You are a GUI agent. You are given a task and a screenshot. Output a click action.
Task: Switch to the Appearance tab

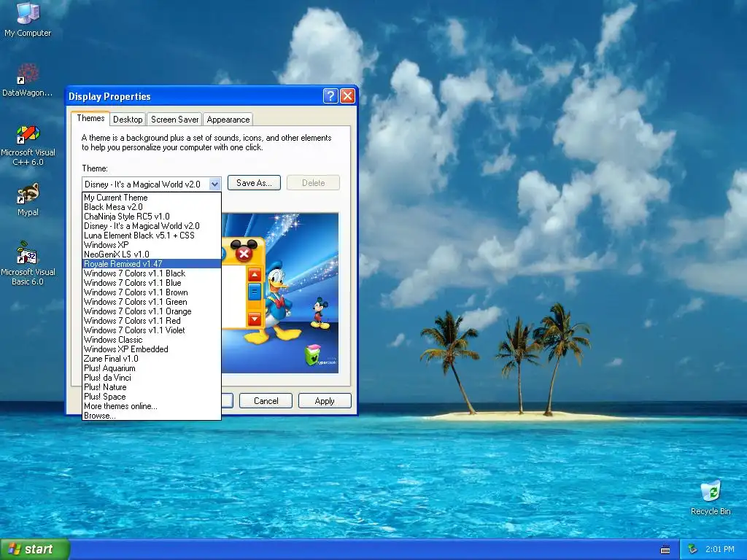click(x=228, y=120)
